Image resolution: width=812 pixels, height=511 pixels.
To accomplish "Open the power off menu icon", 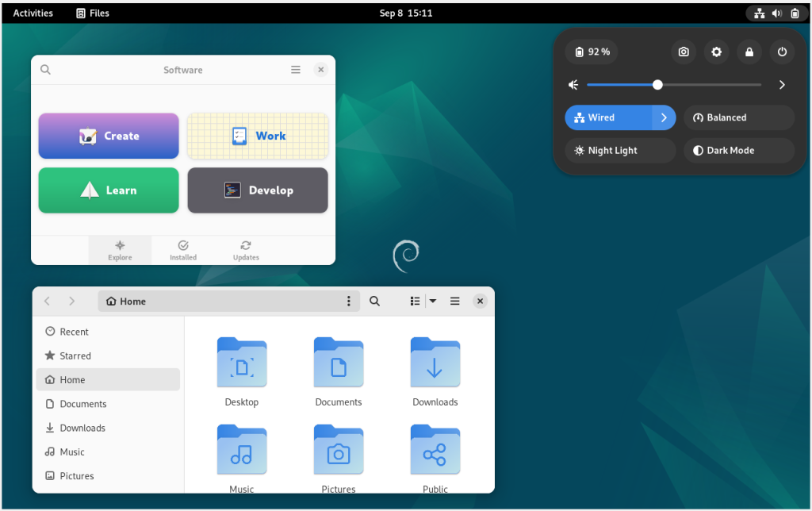I will (782, 52).
